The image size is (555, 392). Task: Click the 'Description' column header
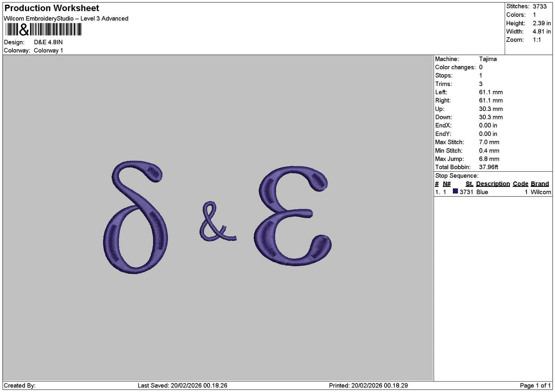493,184
